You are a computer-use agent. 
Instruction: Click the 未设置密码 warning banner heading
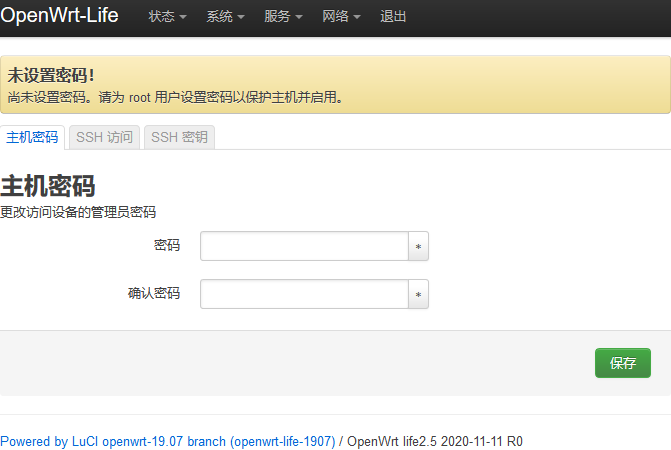click(51, 75)
